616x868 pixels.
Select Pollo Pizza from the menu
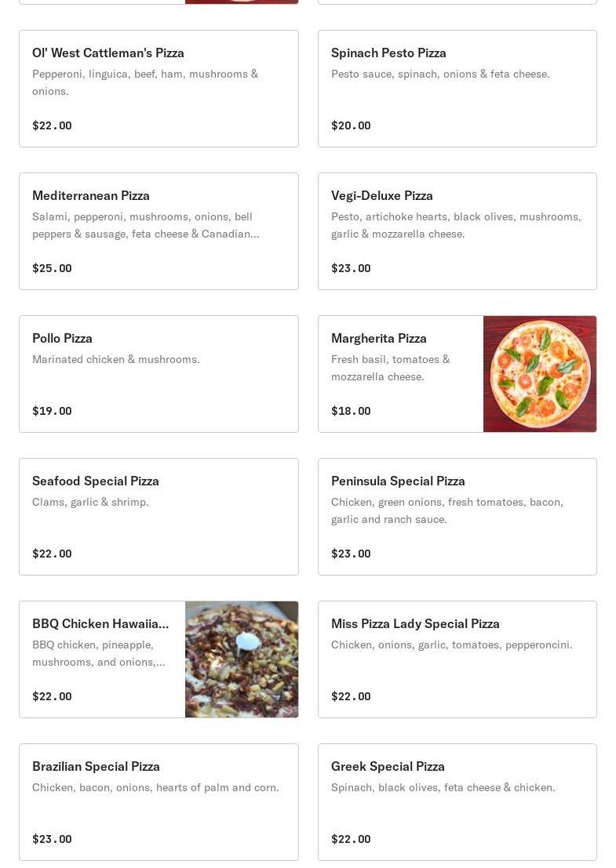click(x=159, y=374)
